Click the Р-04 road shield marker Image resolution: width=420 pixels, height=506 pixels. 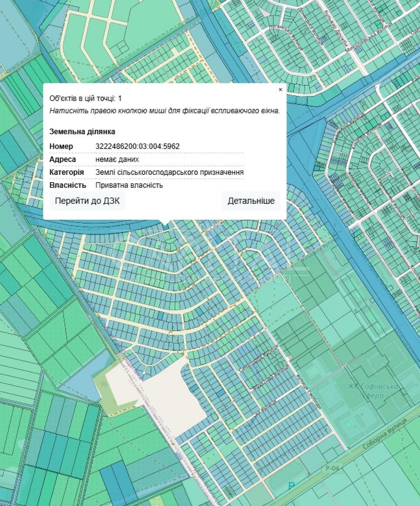(x=332, y=468)
